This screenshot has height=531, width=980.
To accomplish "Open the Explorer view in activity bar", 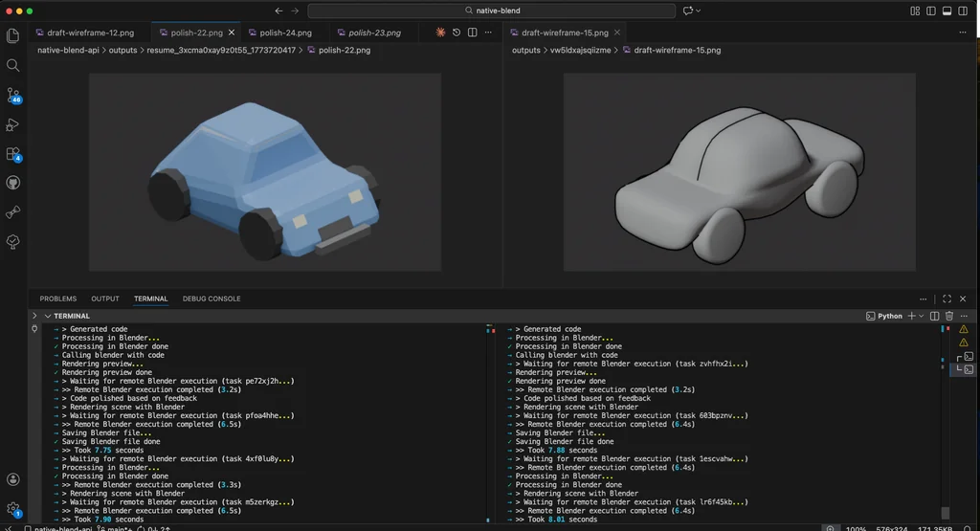I will click(x=13, y=35).
